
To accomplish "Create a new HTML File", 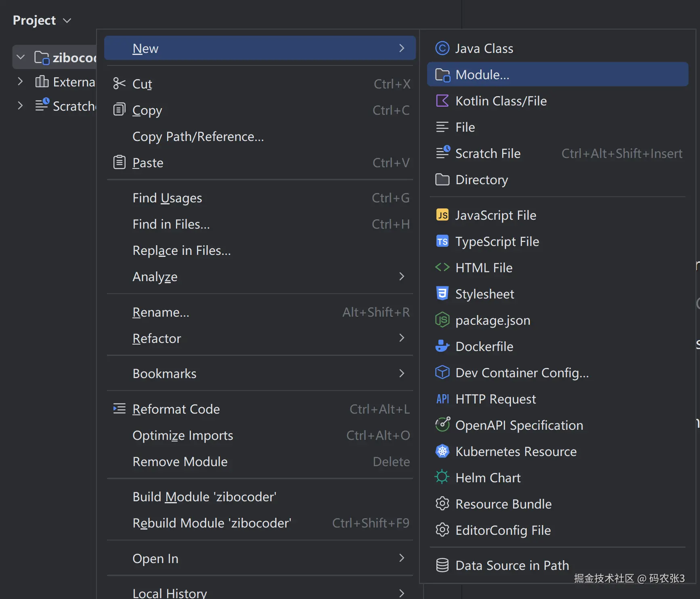I will pos(484,268).
